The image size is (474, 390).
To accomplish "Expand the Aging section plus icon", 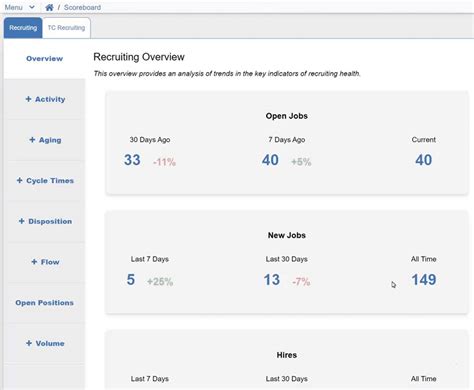I will (32, 140).
